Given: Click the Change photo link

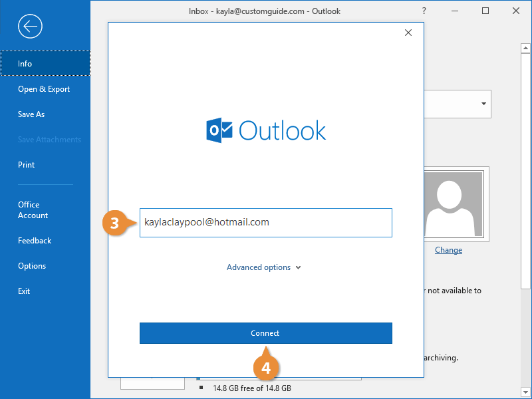Looking at the screenshot, I should tap(448, 250).
